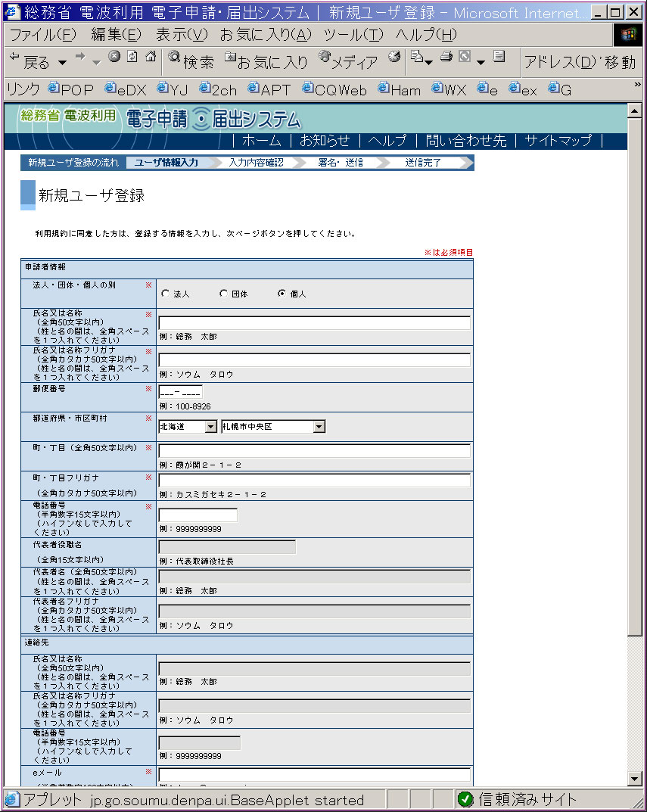Image resolution: width=647 pixels, height=812 pixels.
Task: Open the サイトマップ navigation link
Action: [558, 140]
